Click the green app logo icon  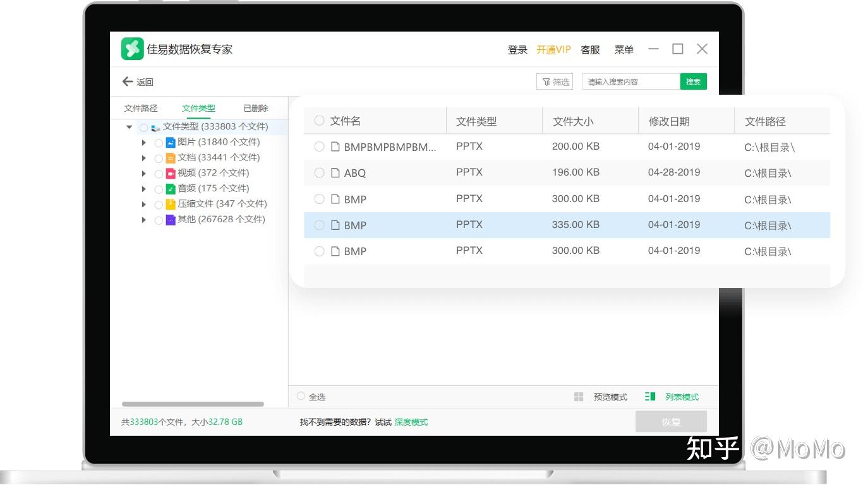(x=133, y=49)
